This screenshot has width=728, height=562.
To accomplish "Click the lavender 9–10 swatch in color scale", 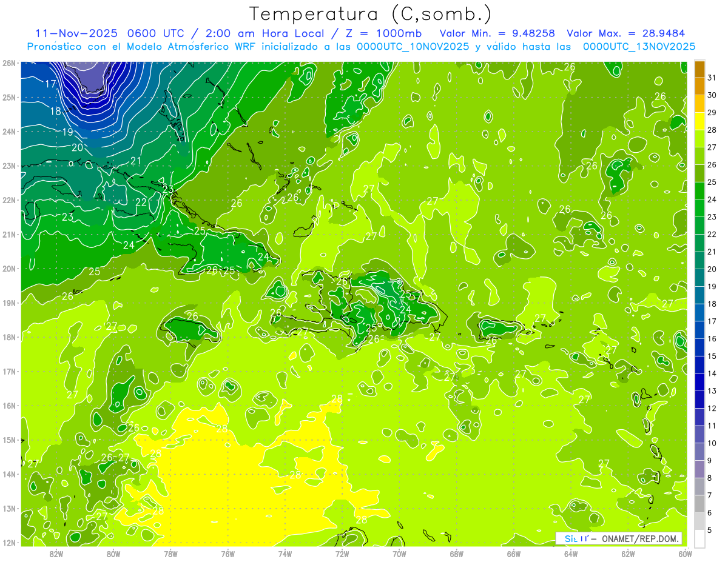I will click(699, 452).
